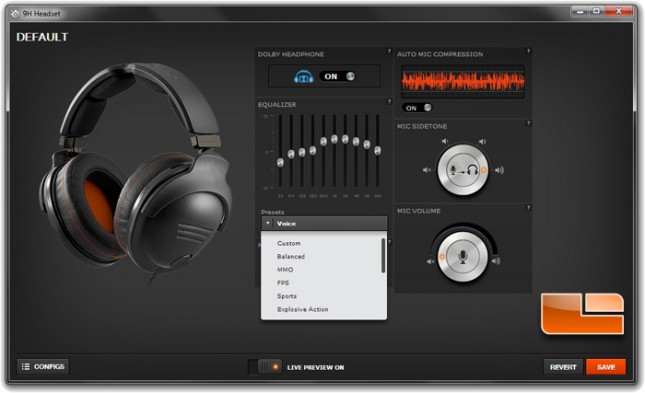The image size is (645, 393).
Task: Click the mic compression waveform display
Action: point(463,81)
